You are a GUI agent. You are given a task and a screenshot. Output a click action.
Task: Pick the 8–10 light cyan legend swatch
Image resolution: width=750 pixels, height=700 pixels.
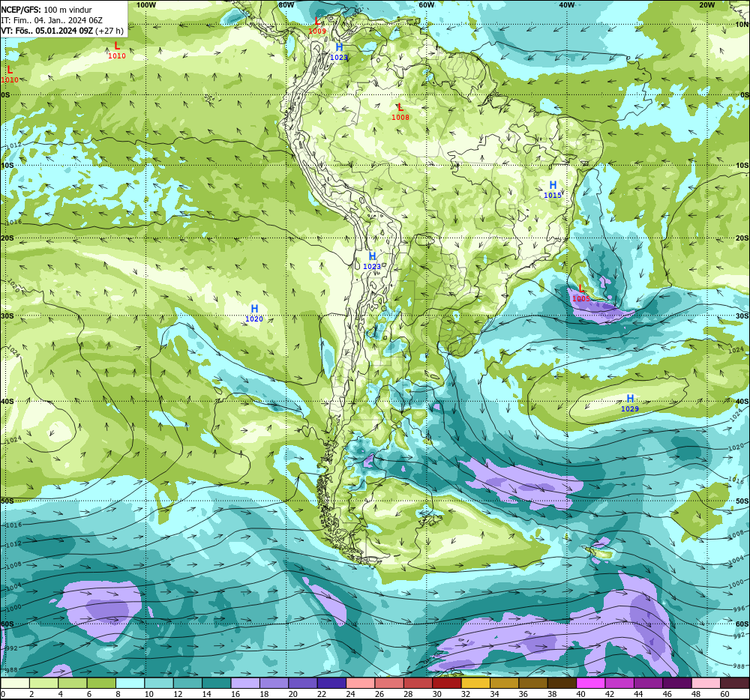130,683
